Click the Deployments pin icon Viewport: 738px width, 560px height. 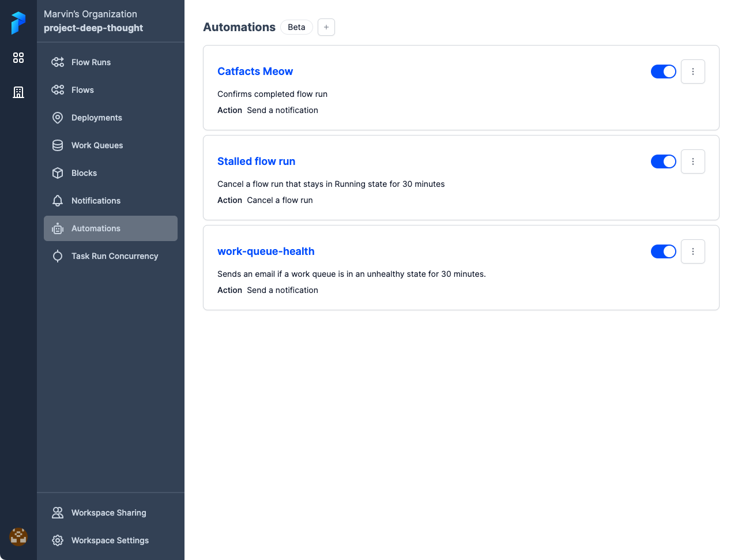pos(58,118)
